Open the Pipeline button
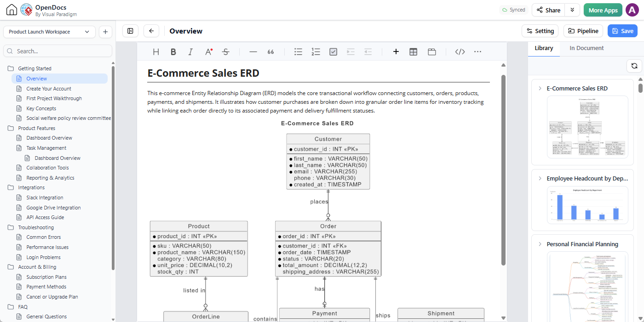Viewport: 644px width, 322px height. [x=583, y=31]
